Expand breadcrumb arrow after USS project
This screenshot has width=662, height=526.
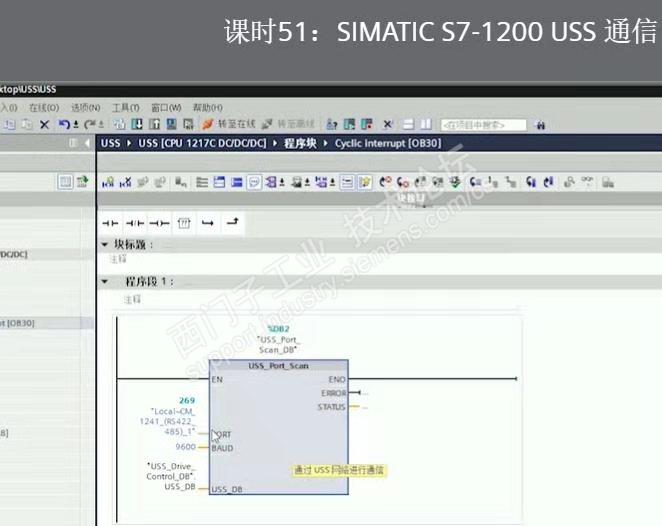pos(129,144)
